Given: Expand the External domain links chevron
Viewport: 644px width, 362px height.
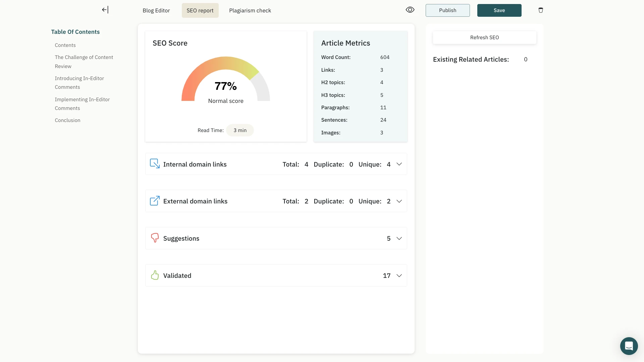Looking at the screenshot, I should (399, 201).
